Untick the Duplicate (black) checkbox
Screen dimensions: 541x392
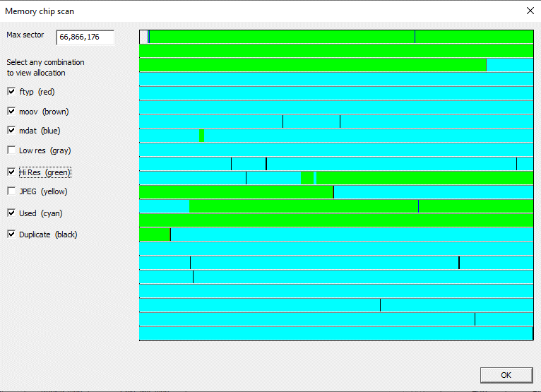[x=11, y=234]
